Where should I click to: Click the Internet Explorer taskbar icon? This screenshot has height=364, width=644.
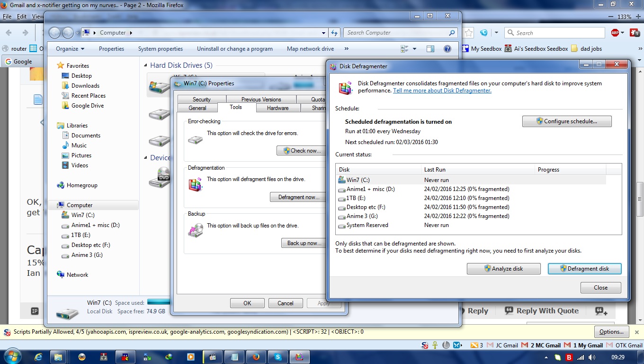(x=38, y=356)
